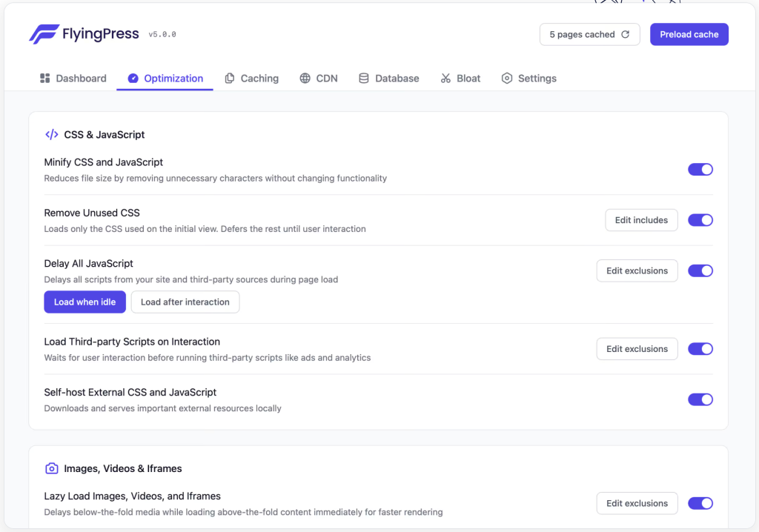
Task: Toggle Self-host External CSS and JavaScript
Action: pyautogui.click(x=700, y=399)
